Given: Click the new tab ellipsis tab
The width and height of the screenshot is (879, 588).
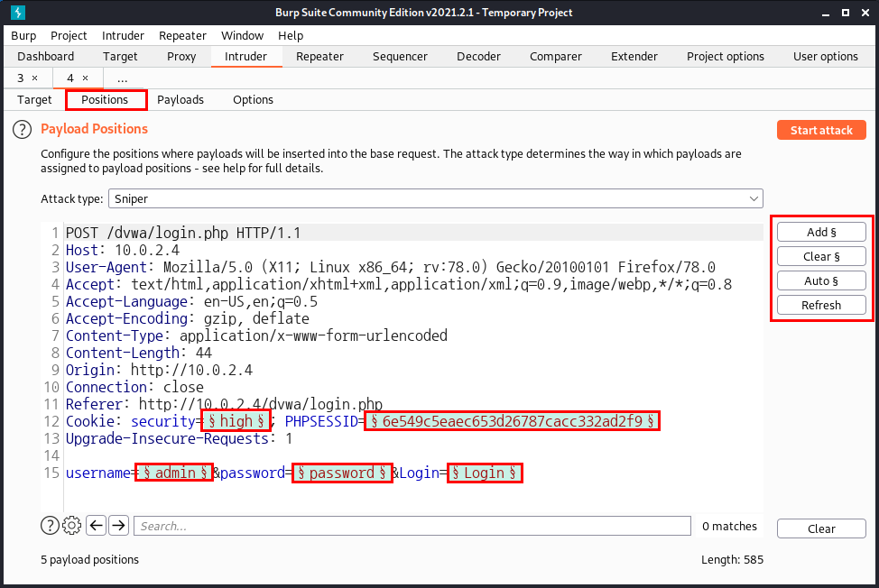Looking at the screenshot, I should pos(122,78).
